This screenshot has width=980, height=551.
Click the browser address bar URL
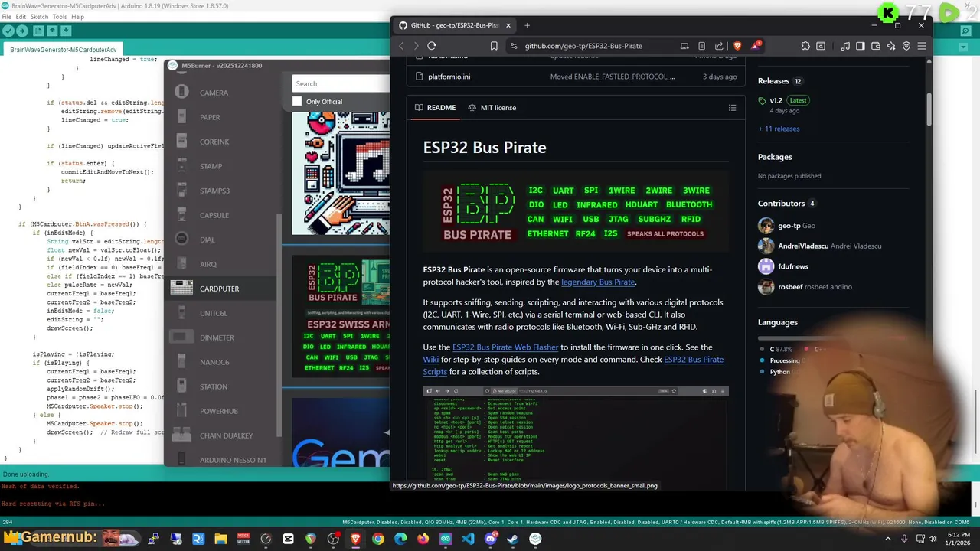[x=583, y=46]
